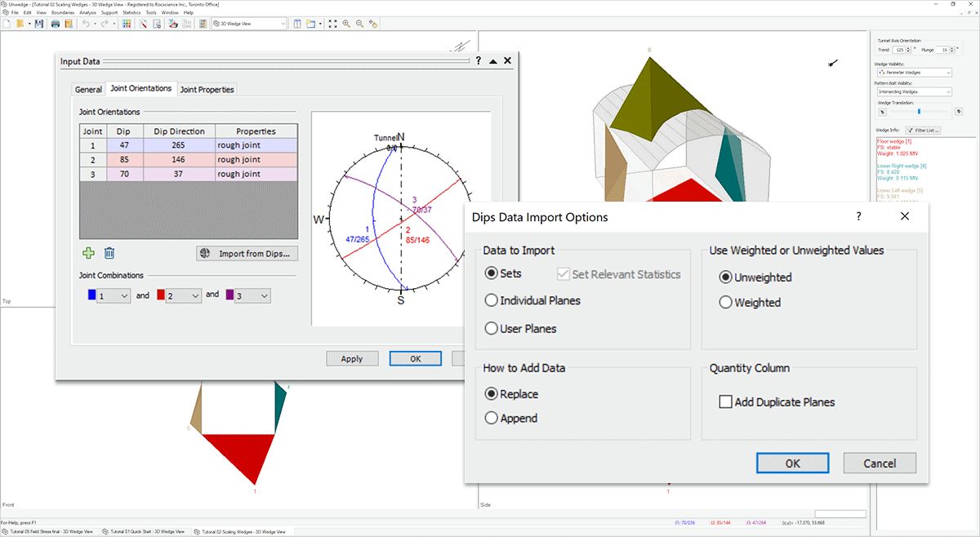Open the first joint combination dropdown
Screen dimensions: 980x537
tap(113, 295)
